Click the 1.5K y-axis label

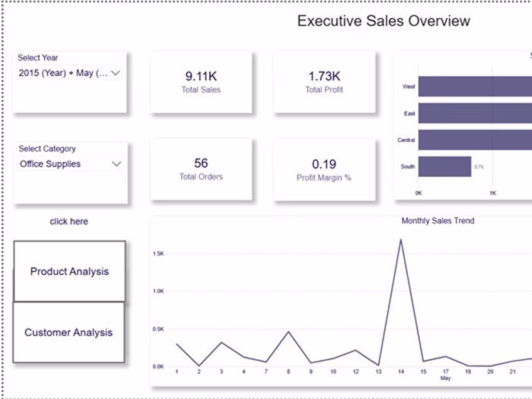coord(158,254)
